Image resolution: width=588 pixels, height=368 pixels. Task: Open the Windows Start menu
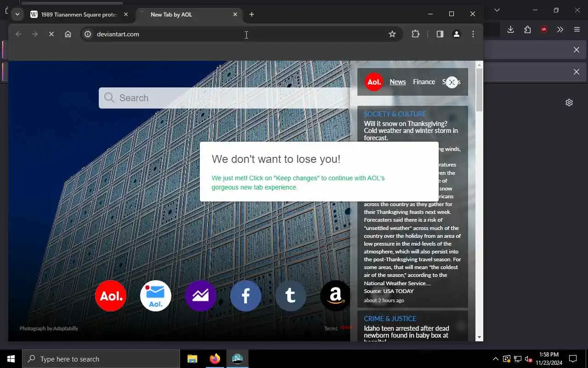11,359
